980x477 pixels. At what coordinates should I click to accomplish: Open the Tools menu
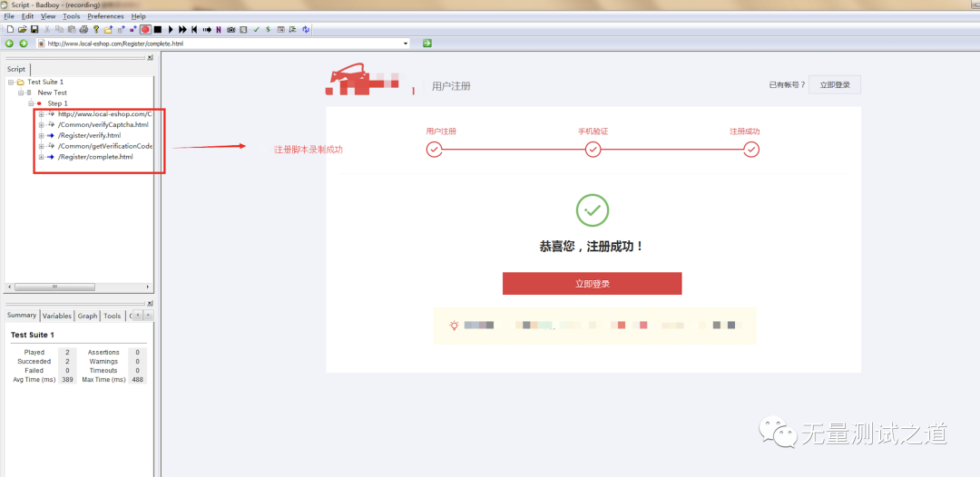[72, 16]
